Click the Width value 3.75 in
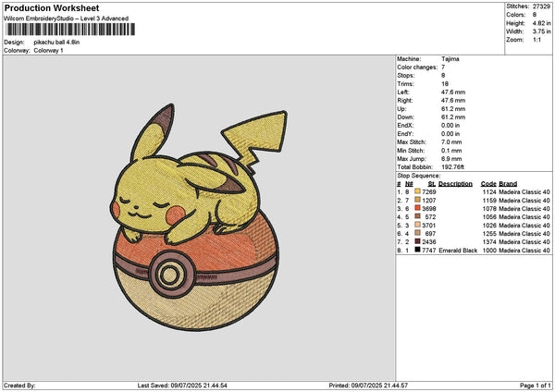555x392 pixels. 541,31
